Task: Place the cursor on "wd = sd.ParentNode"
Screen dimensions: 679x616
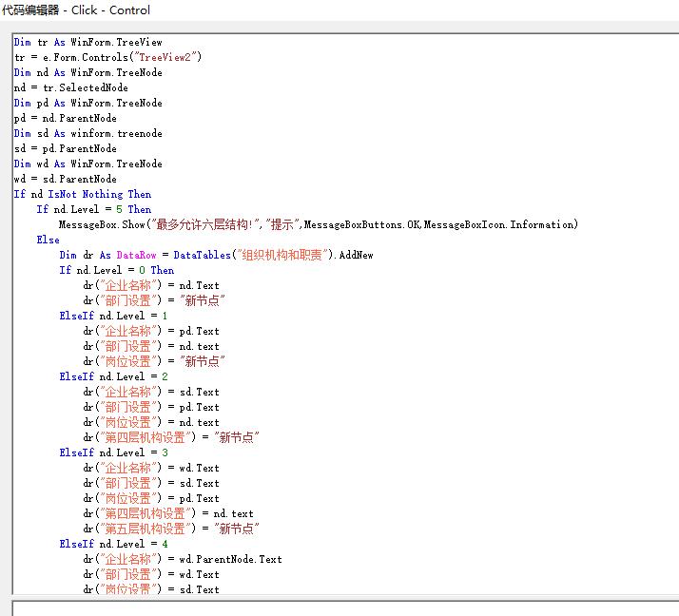Action: (x=66, y=179)
